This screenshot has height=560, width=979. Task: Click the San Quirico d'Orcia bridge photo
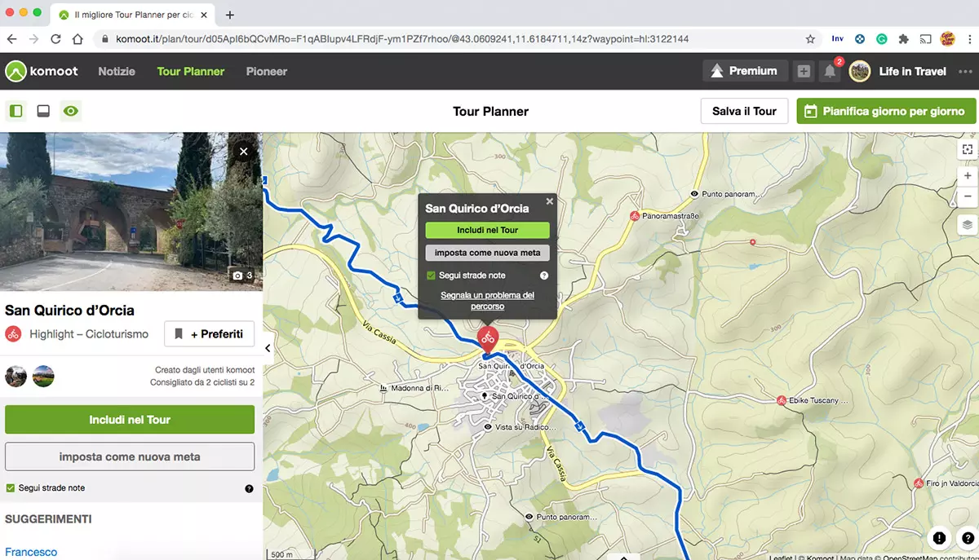pos(131,210)
